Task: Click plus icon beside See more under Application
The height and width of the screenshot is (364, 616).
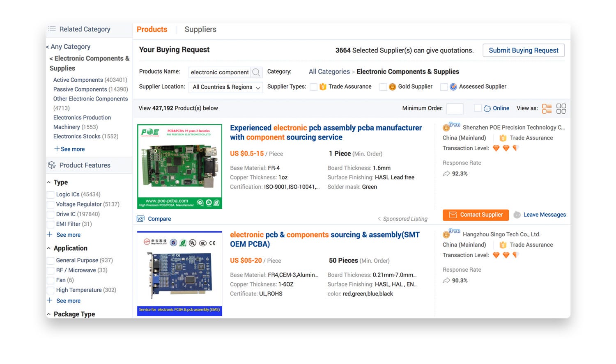Action: pos(50,300)
